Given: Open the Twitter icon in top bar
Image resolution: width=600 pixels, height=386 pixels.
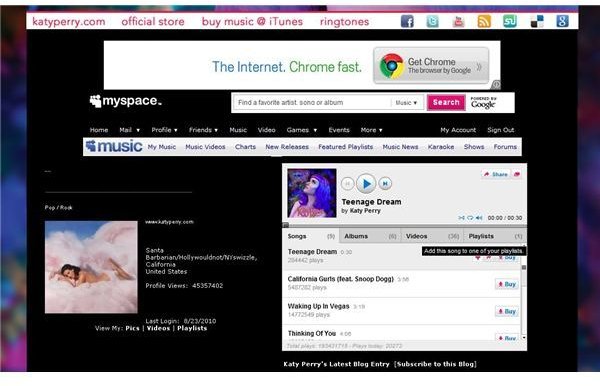Looking at the screenshot, I should point(433,21).
